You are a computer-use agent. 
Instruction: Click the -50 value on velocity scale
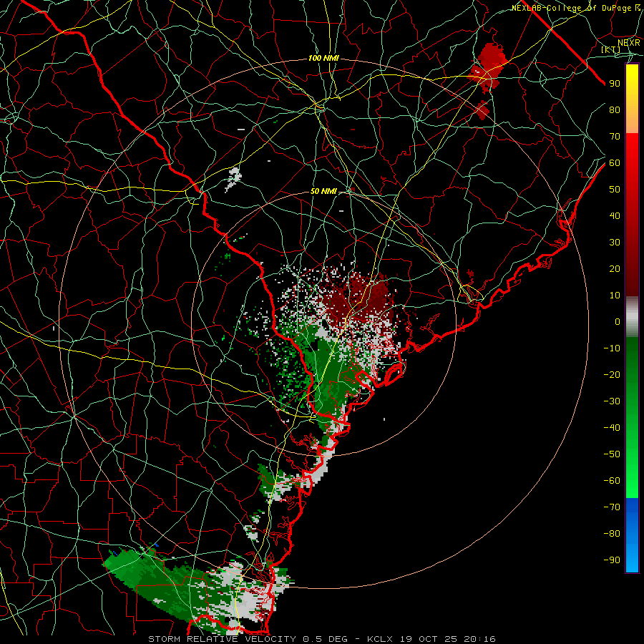612,454
